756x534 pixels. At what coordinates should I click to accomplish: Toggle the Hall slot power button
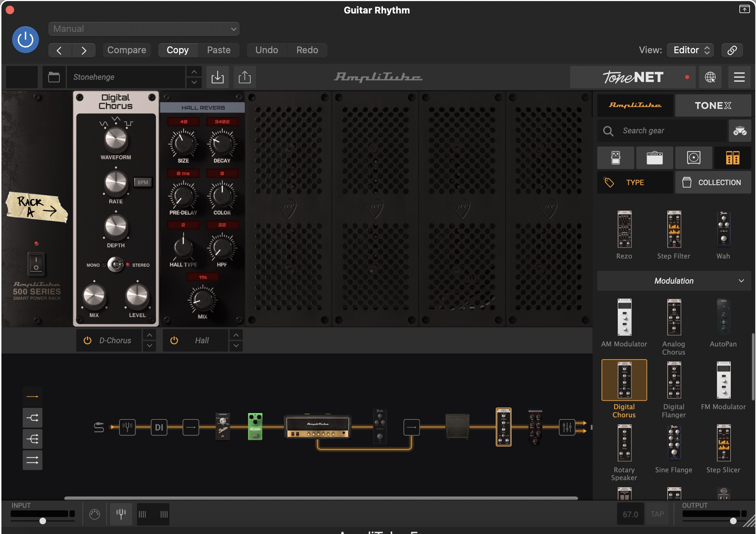174,340
